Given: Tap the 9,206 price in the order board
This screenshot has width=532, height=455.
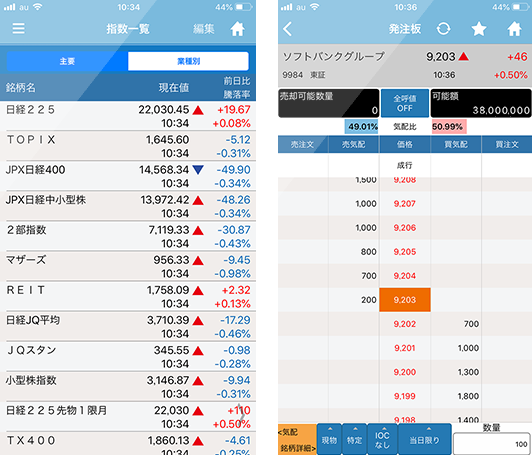Looking at the screenshot, I should coord(405,228).
